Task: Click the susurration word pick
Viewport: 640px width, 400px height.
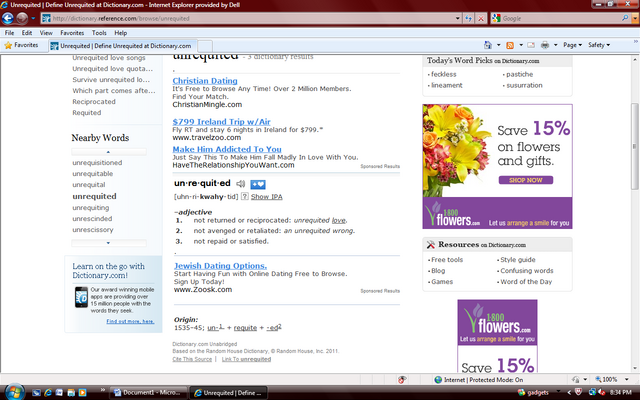Action: coord(524,85)
